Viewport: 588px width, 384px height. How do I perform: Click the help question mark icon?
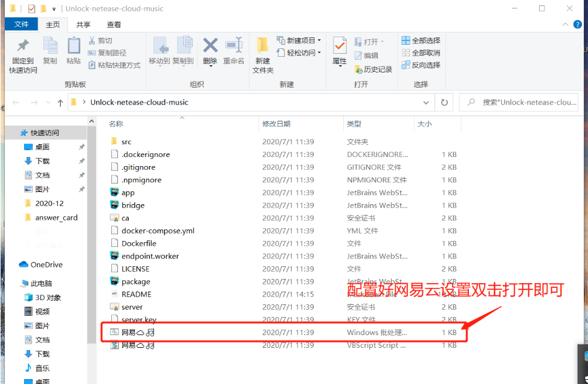[578, 24]
